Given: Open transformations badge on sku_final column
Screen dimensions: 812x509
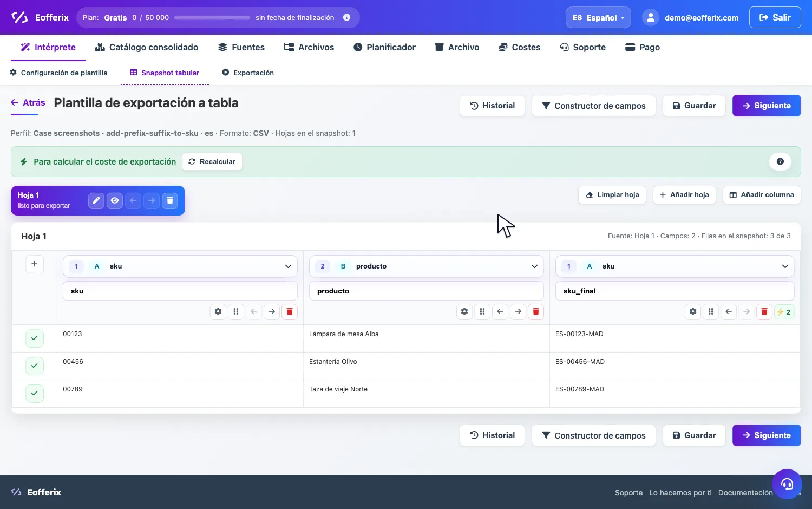Looking at the screenshot, I should [x=784, y=312].
